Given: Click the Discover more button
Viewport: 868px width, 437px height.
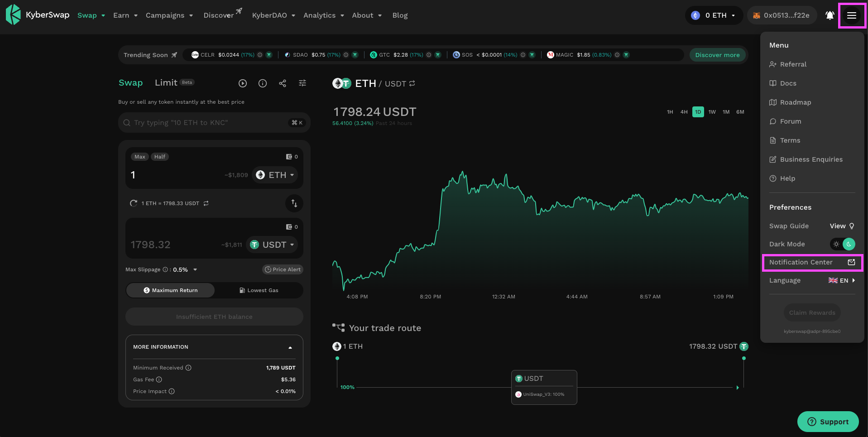Looking at the screenshot, I should (x=717, y=55).
